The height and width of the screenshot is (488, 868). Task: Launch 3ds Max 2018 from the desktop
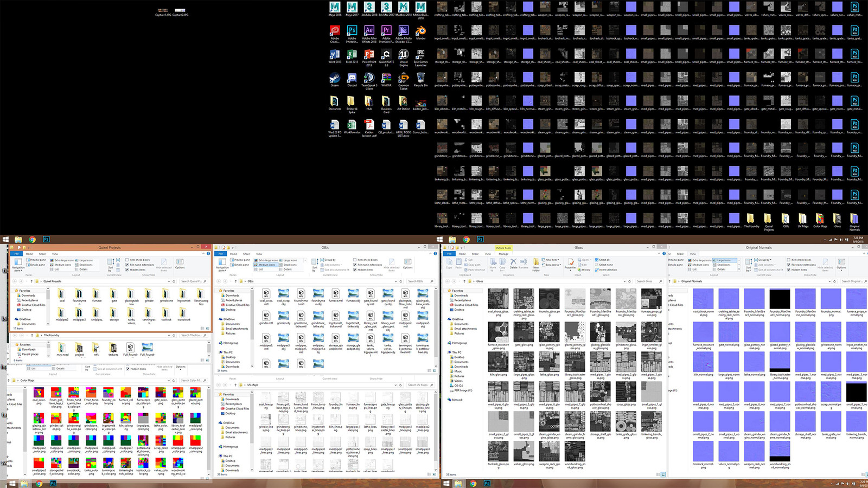pyautogui.click(x=369, y=9)
